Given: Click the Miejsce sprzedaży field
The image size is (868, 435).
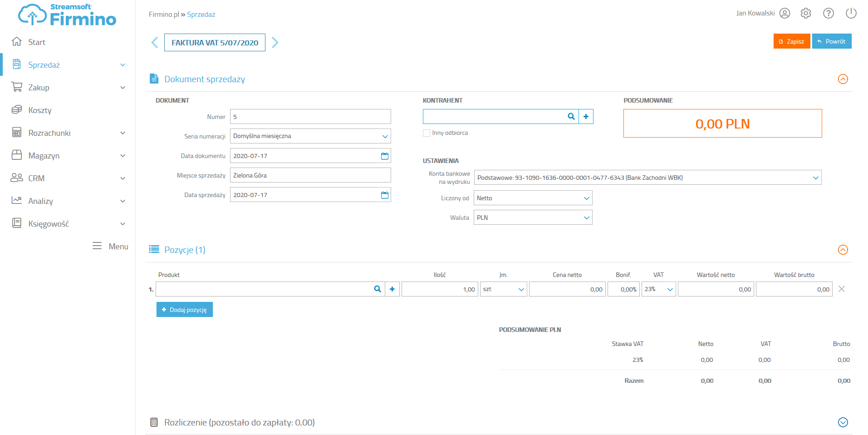Looking at the screenshot, I should (x=310, y=175).
